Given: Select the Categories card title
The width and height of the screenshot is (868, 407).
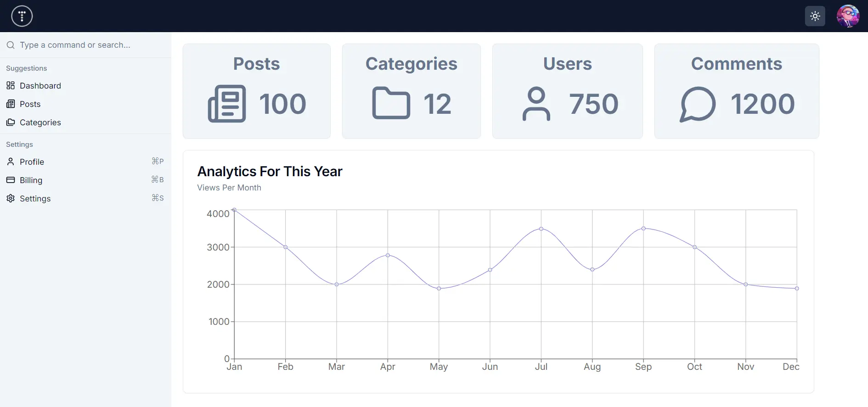Looking at the screenshot, I should click(x=411, y=64).
